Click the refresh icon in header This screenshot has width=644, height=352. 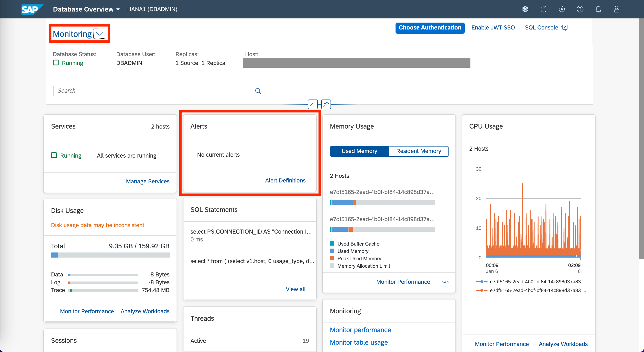[544, 9]
